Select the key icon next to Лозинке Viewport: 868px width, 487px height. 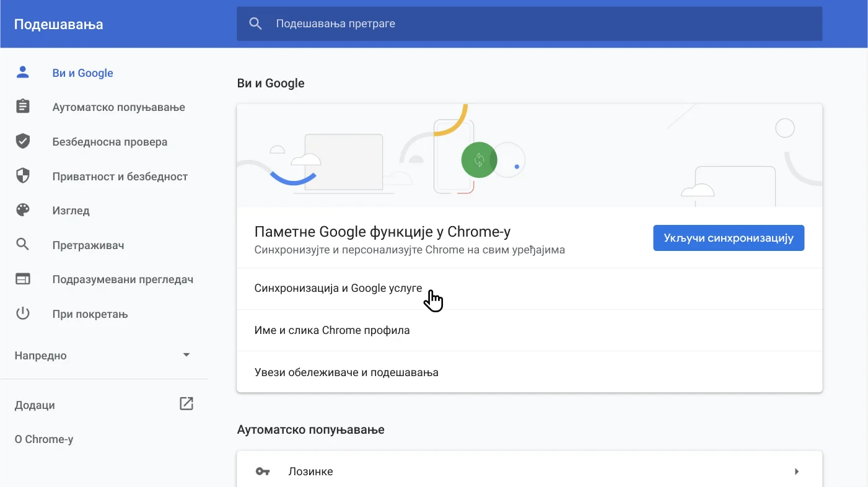click(263, 471)
